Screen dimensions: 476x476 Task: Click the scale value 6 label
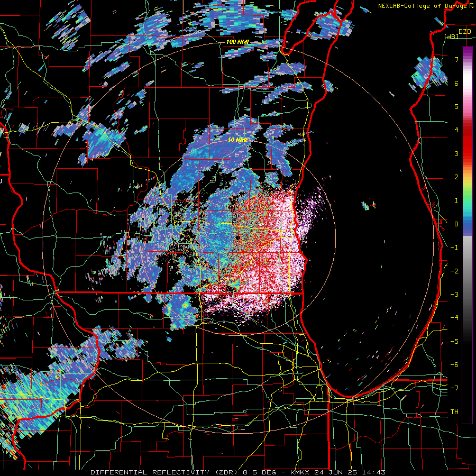pyautogui.click(x=456, y=83)
